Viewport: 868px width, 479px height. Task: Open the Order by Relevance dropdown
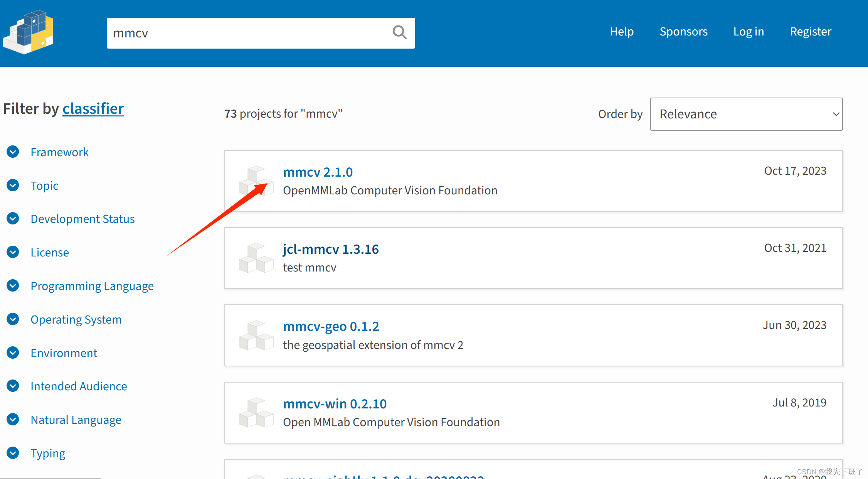(746, 114)
